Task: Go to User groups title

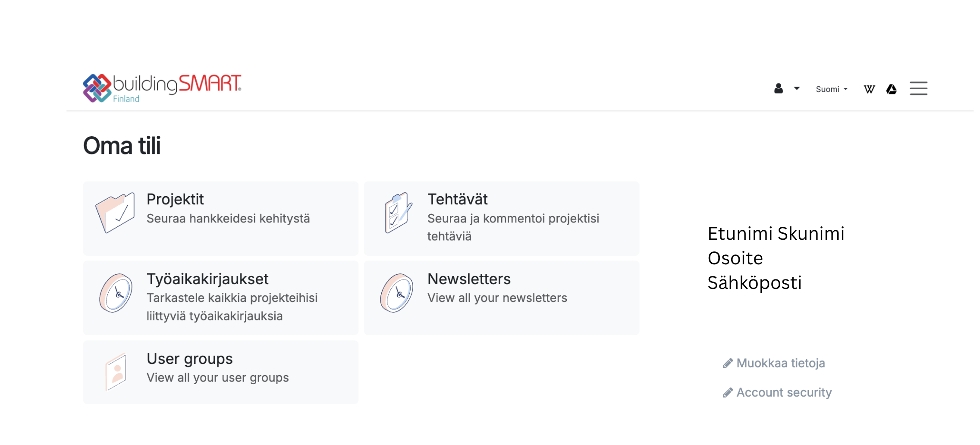Action: tap(189, 359)
